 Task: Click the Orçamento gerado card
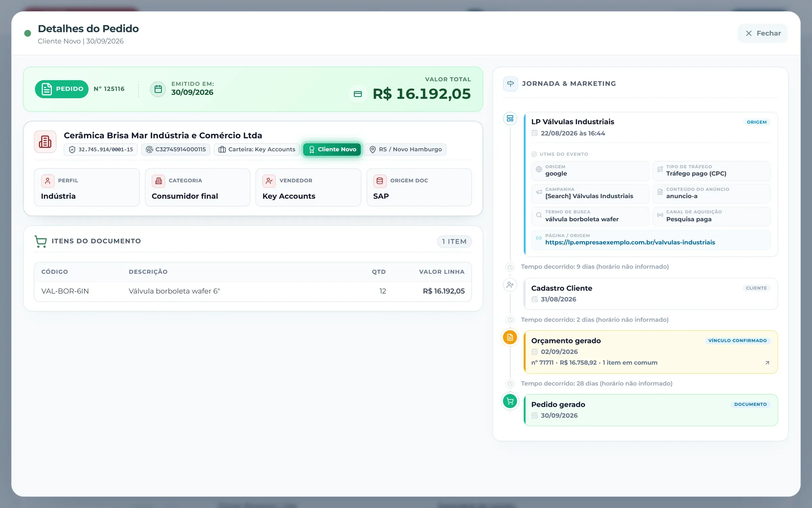pyautogui.click(x=651, y=352)
